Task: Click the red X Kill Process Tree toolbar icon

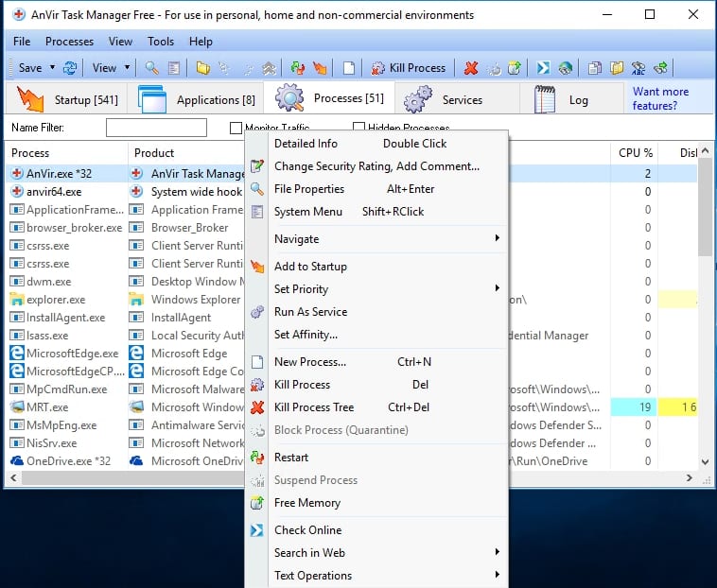Action: tap(470, 68)
